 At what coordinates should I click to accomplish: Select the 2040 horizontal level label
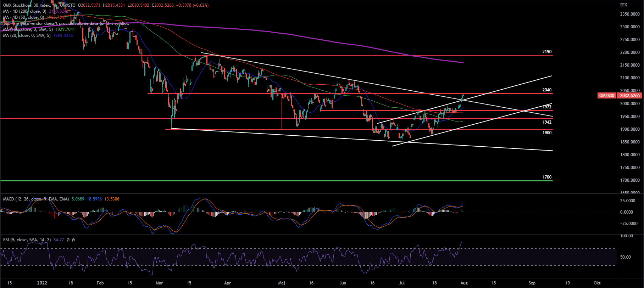[x=547, y=90]
